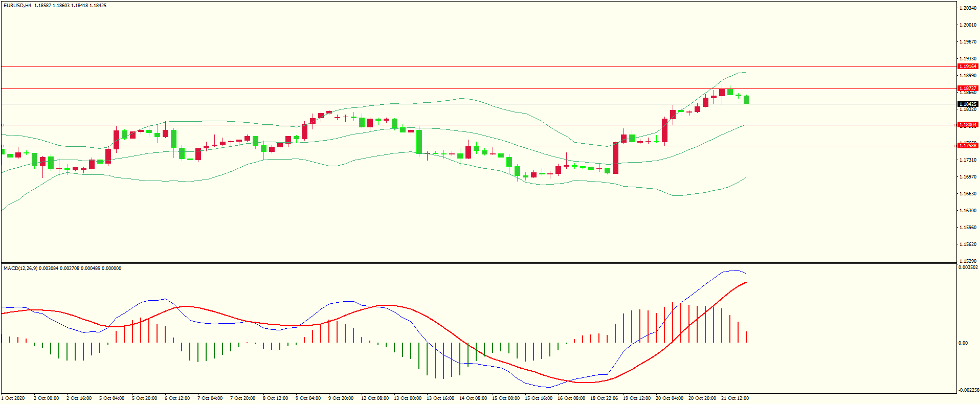Click the 9 Oct 20:00 time label
980x404 pixels.
pos(341,398)
